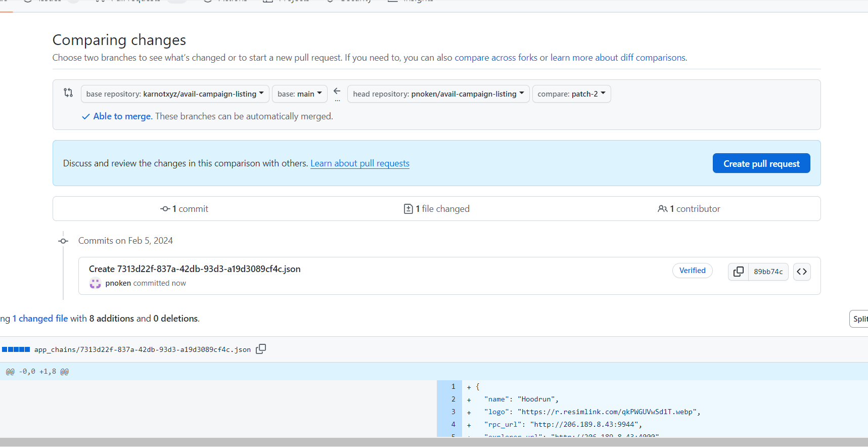Viewport: 868px width, 447px height.
Task: Copy the full commit SHA icon
Action: [x=739, y=272]
